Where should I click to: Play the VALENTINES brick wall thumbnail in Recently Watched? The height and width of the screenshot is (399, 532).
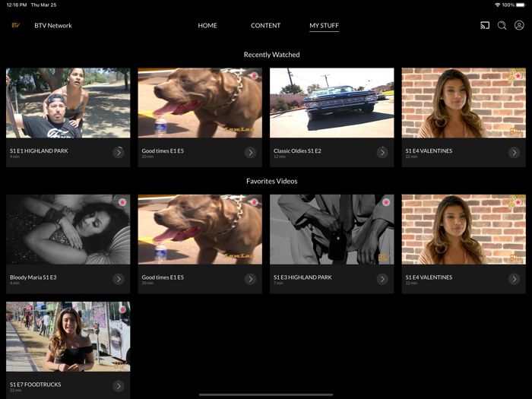[x=464, y=103]
